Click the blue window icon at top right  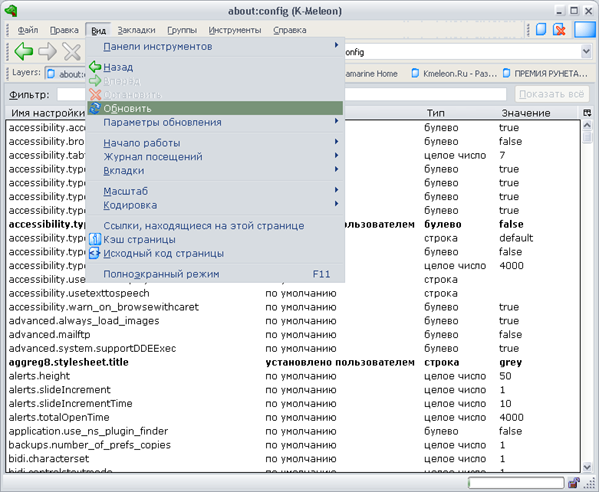coord(585,29)
